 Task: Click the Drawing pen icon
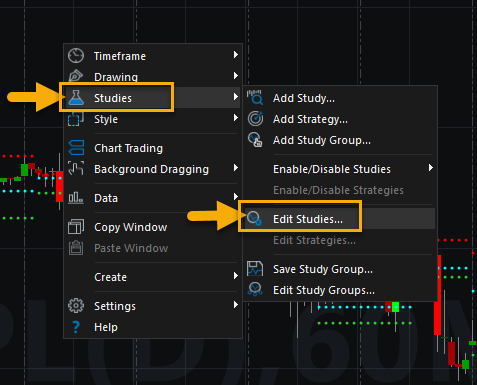[x=76, y=76]
